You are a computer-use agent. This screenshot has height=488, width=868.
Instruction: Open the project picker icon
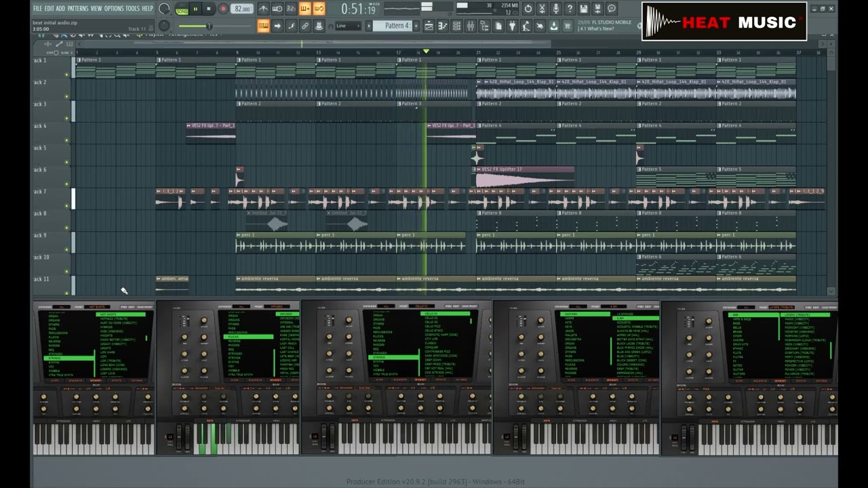pos(498,26)
